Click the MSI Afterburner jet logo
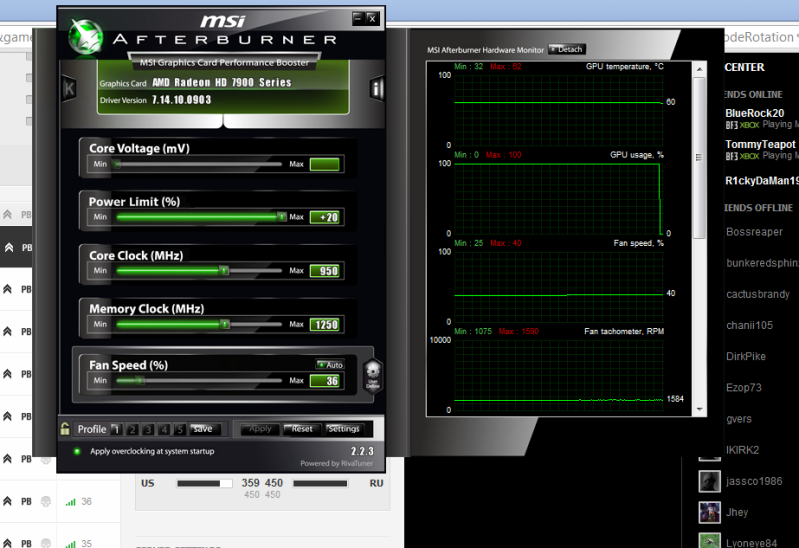Image resolution: width=799 pixels, height=548 pixels. tap(87, 36)
